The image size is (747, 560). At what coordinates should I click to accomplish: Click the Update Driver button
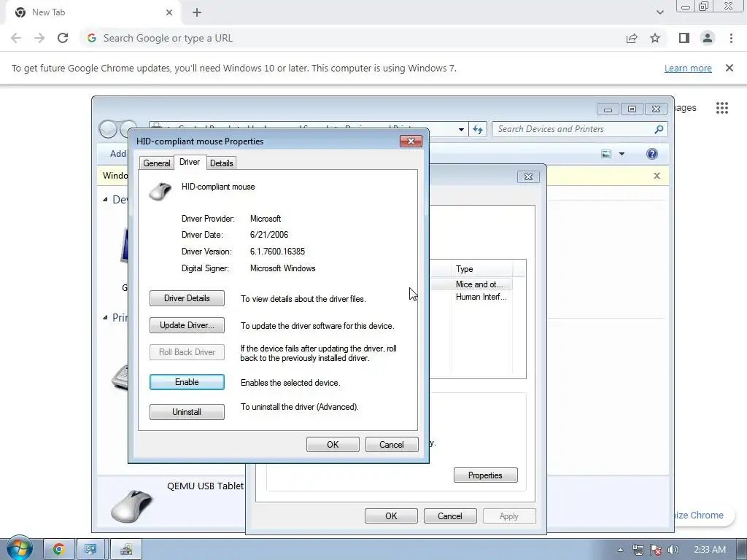[x=187, y=325]
